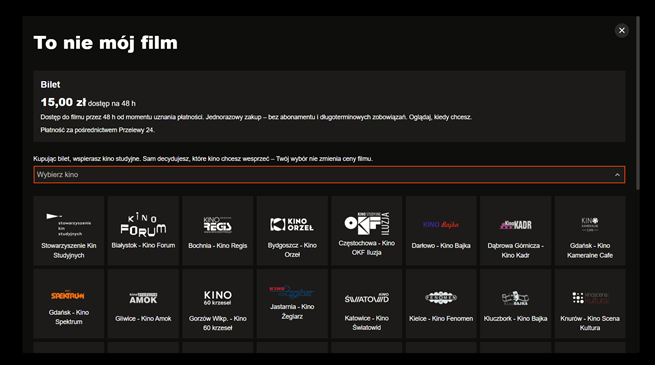
Task: Close the ticket purchase dialog
Action: point(622,30)
